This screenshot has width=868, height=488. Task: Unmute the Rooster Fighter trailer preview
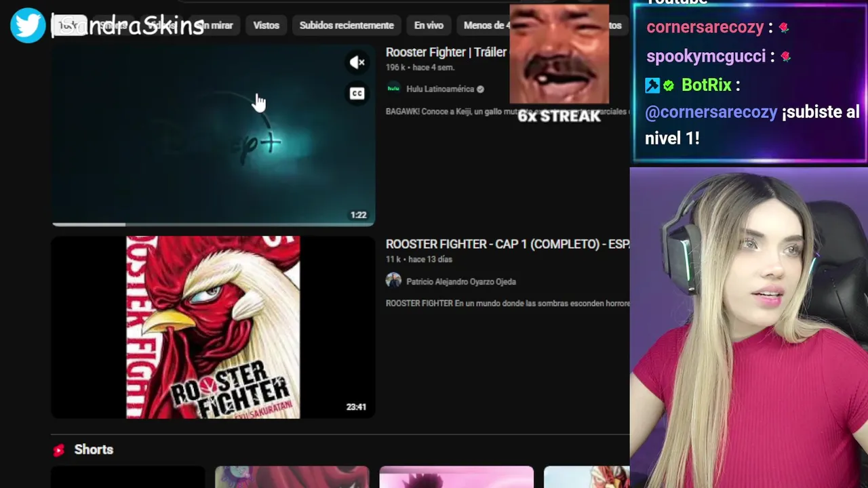click(x=357, y=62)
